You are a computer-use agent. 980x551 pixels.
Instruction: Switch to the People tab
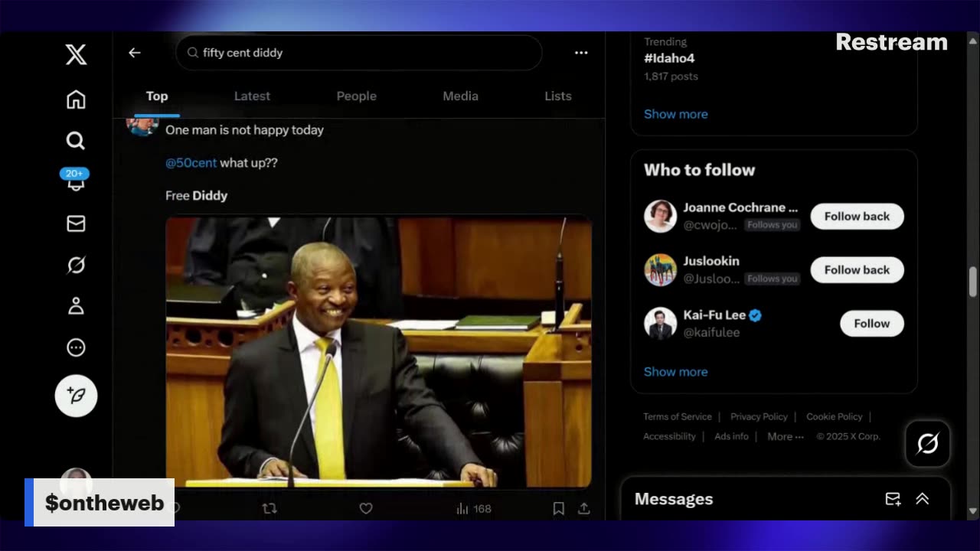357,96
